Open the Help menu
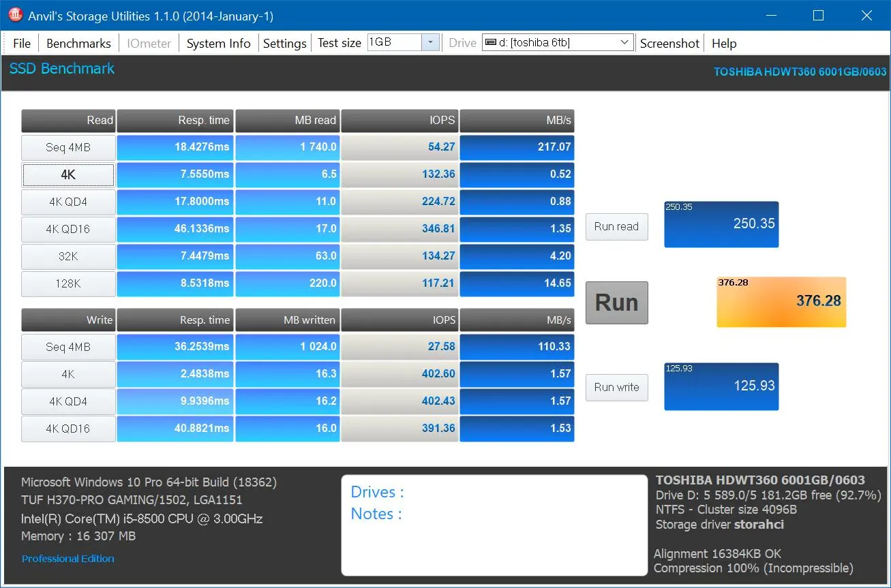The width and height of the screenshot is (891, 588). (x=723, y=43)
